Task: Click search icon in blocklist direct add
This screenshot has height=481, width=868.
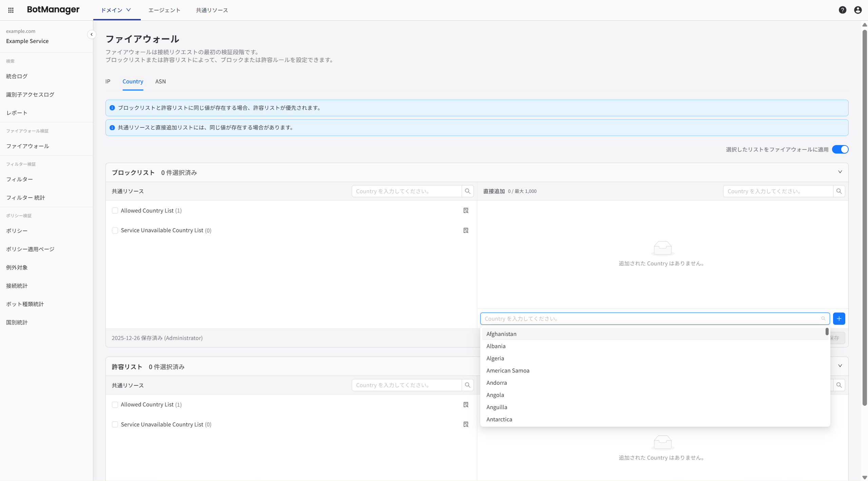Action: pyautogui.click(x=839, y=191)
